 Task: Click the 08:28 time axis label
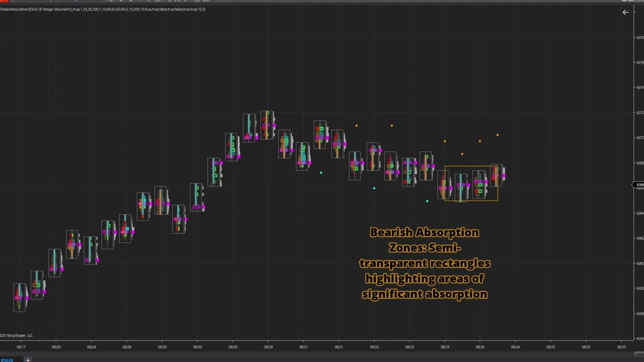pos(127,347)
